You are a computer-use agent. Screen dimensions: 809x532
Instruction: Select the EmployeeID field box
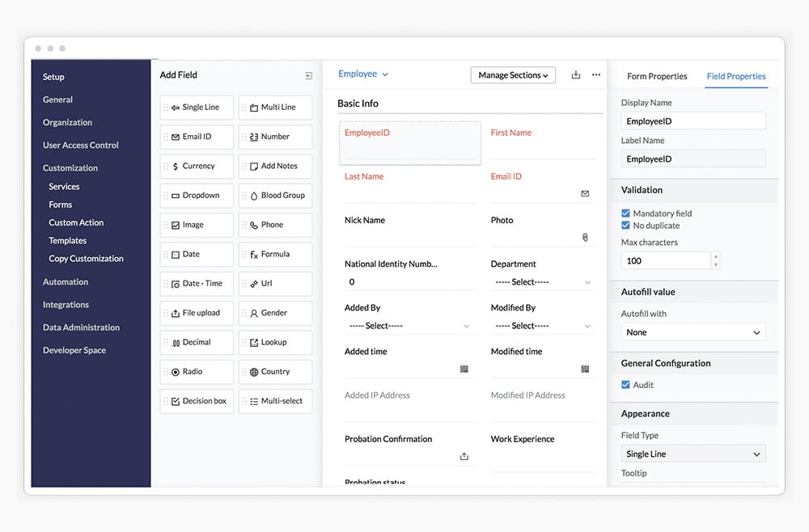[x=409, y=143]
